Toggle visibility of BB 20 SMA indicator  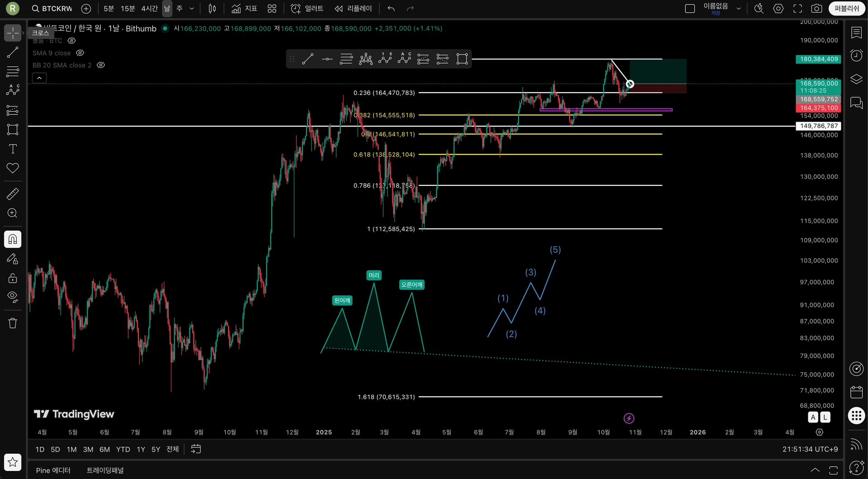101,65
